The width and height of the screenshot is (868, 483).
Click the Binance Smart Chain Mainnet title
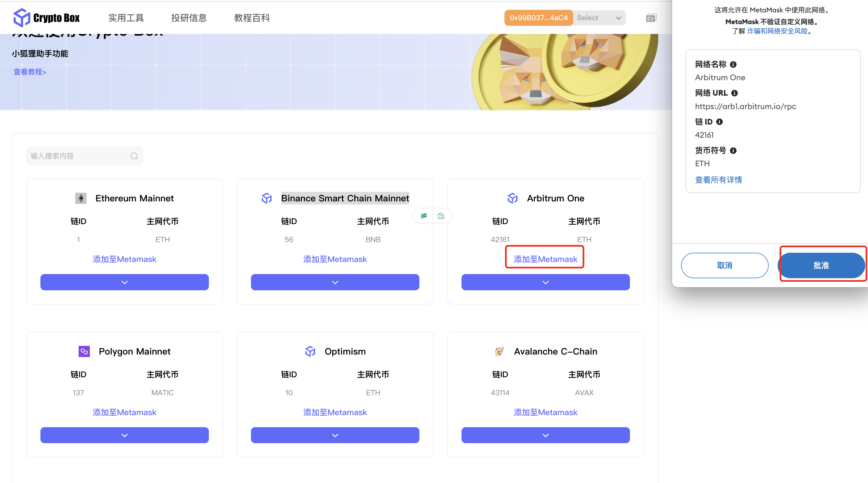(x=345, y=198)
